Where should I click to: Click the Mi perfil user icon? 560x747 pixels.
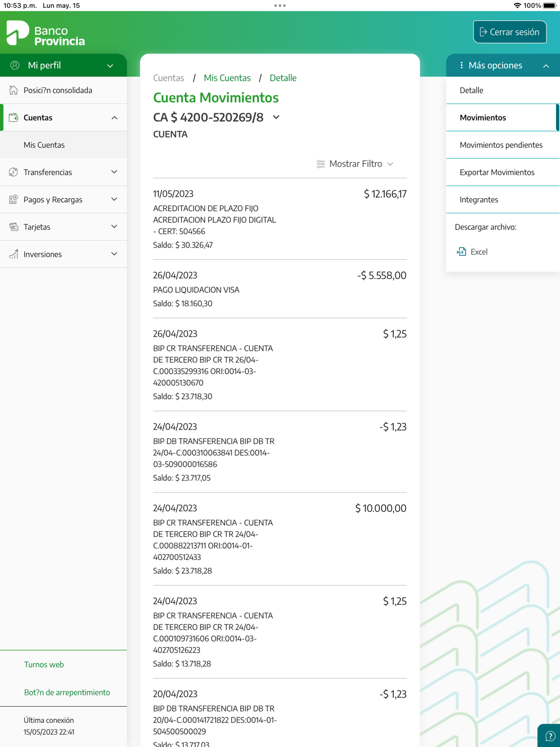(x=15, y=66)
